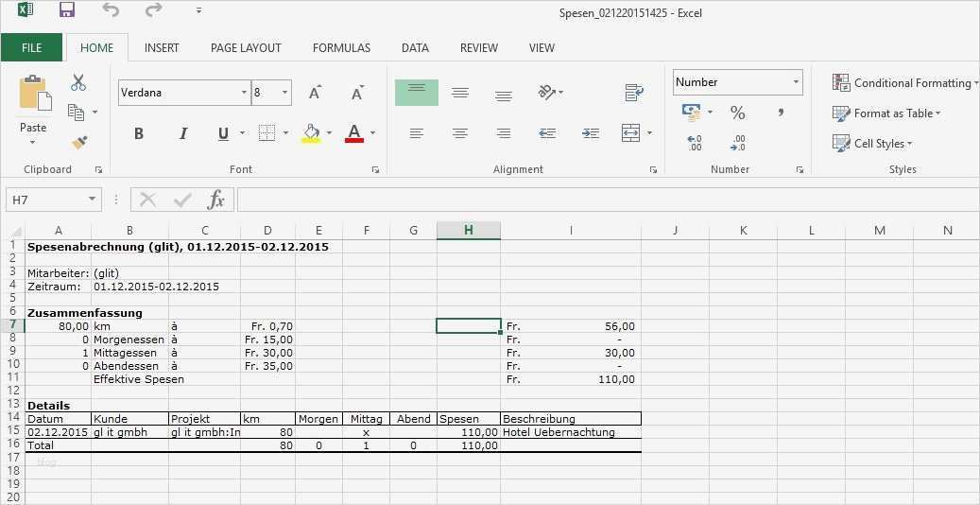Open the Underline style dropdown arrow
Screen dimensions: 980x505
[x=243, y=133]
